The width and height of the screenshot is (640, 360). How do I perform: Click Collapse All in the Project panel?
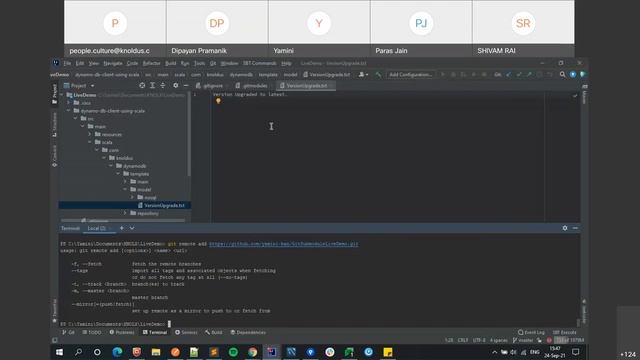[163, 86]
